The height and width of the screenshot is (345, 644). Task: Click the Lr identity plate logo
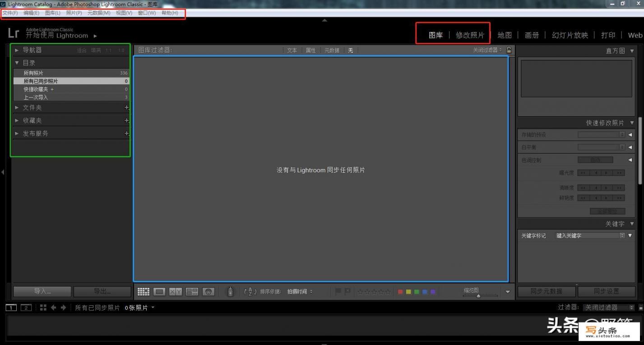click(14, 33)
